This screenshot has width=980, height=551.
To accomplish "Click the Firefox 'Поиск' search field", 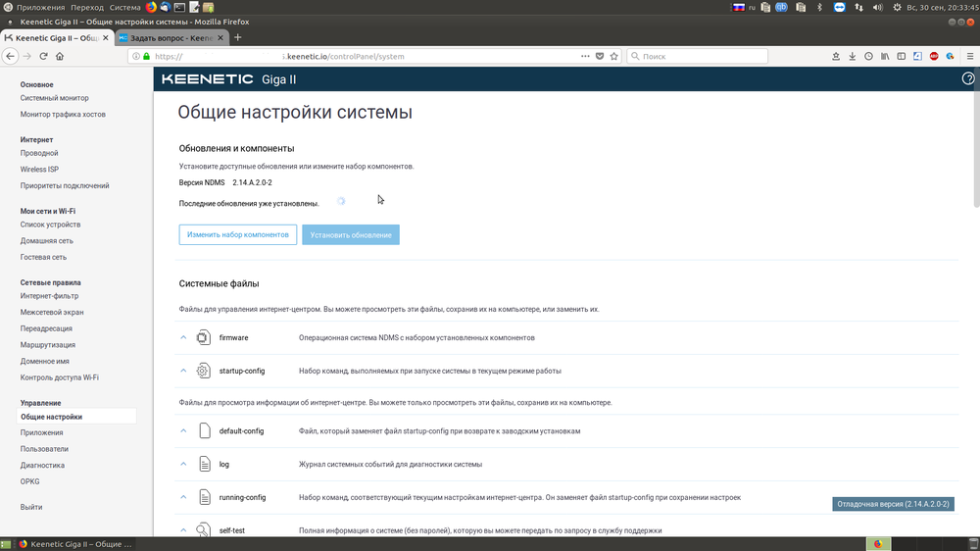I will 697,56.
